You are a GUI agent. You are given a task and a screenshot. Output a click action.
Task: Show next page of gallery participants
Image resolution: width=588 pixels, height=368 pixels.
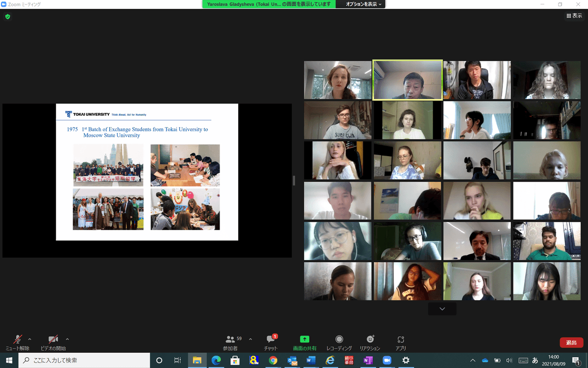tap(442, 309)
